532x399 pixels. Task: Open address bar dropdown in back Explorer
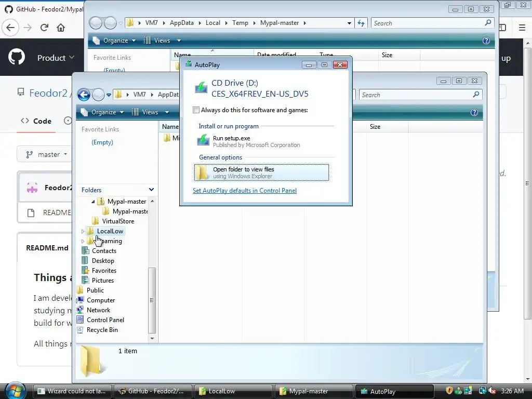pyautogui.click(x=349, y=23)
